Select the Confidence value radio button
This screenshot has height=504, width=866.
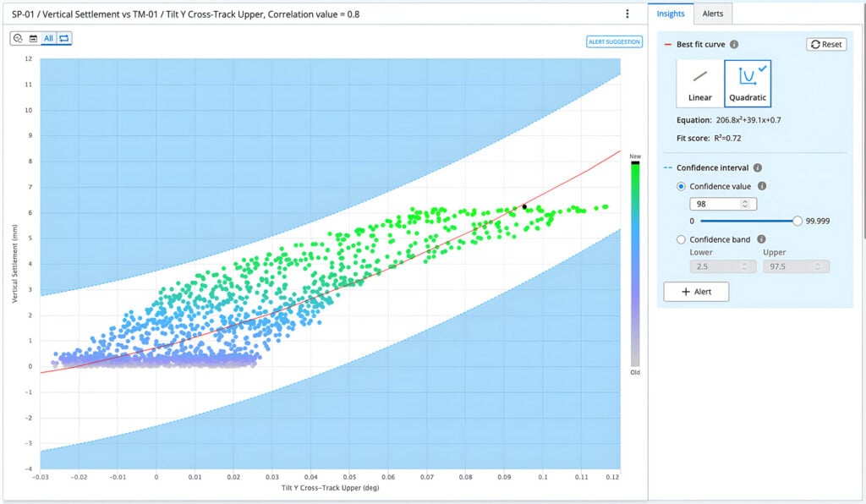pos(681,186)
